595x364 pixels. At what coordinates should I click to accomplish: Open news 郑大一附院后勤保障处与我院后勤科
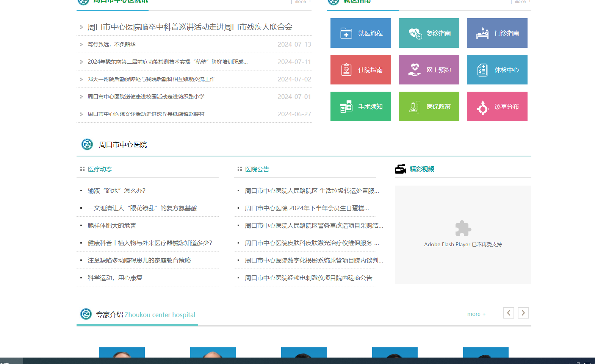pos(151,79)
